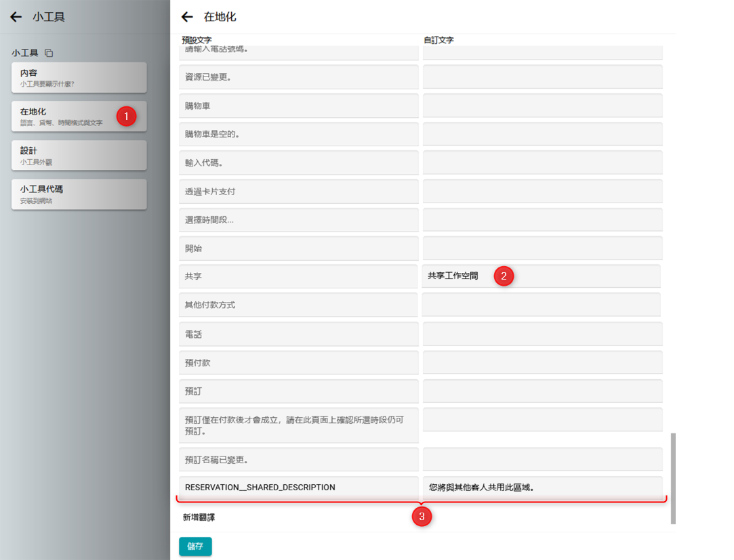Screen dimensions: 734x560
Task: Open the 設計 widget appearance section
Action: pyautogui.click(x=79, y=155)
